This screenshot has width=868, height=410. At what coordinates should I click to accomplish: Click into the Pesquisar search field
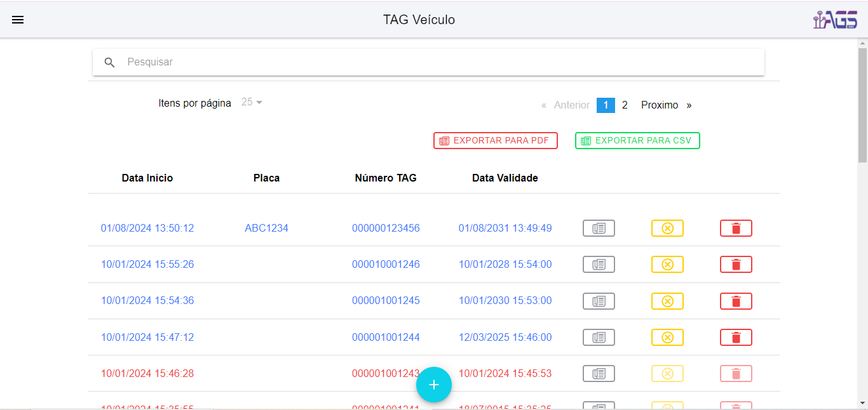tap(438, 62)
